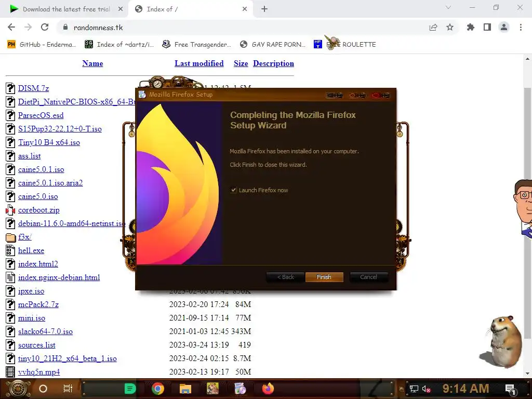The height and width of the screenshot is (399, 532).
Task: Click scroll down arrow of page
Action: (x=527, y=374)
